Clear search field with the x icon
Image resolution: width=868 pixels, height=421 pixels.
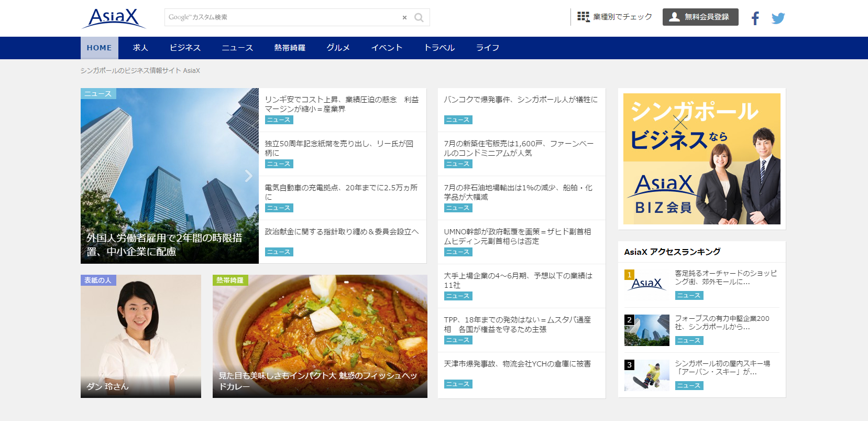point(404,17)
